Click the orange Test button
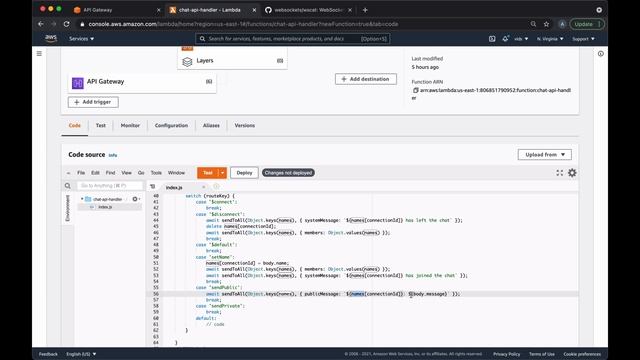 click(208, 173)
